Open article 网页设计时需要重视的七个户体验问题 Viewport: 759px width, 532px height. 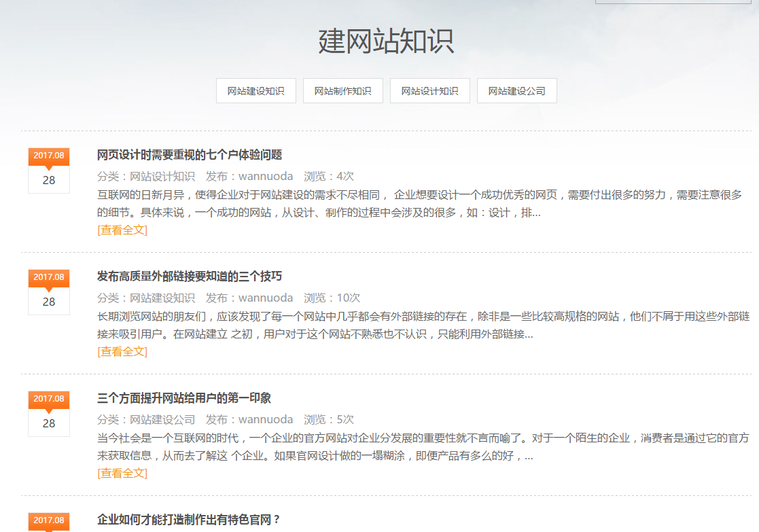[190, 155]
